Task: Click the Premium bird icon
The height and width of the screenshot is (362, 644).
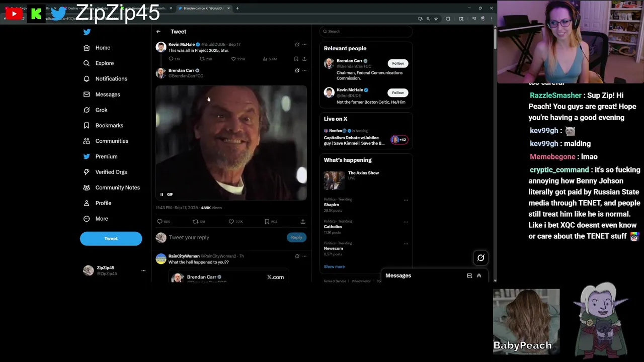Action: pyautogui.click(x=87, y=157)
